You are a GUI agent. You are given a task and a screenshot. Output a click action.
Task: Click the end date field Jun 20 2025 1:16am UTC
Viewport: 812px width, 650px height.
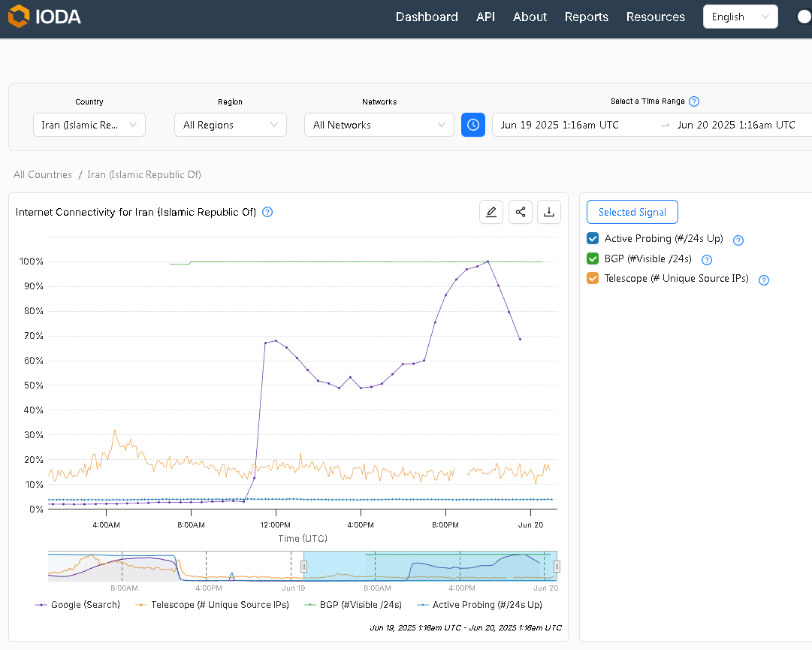pos(736,125)
